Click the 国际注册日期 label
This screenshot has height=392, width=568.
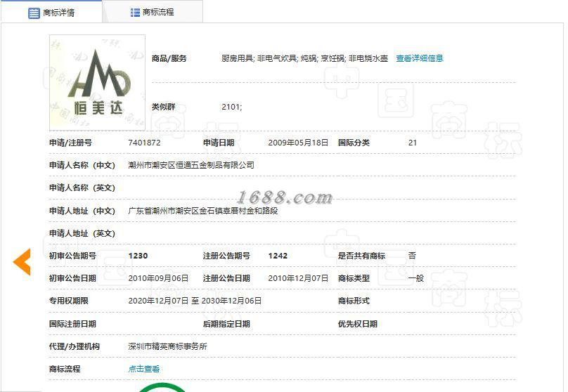(x=72, y=324)
